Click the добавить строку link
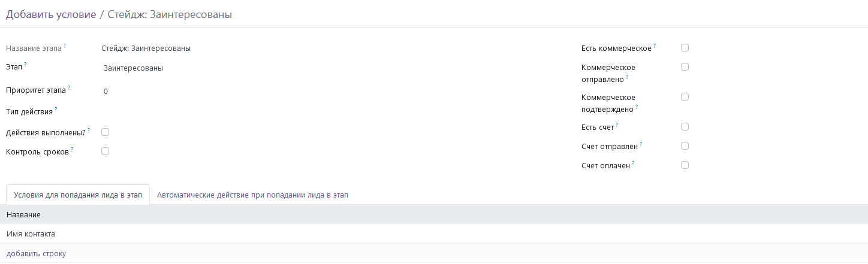 tap(36, 254)
